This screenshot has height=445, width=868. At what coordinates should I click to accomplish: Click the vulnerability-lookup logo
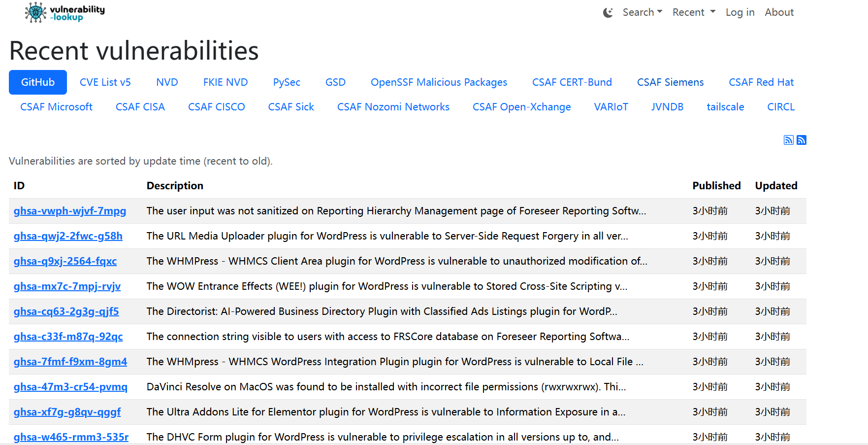(64, 12)
